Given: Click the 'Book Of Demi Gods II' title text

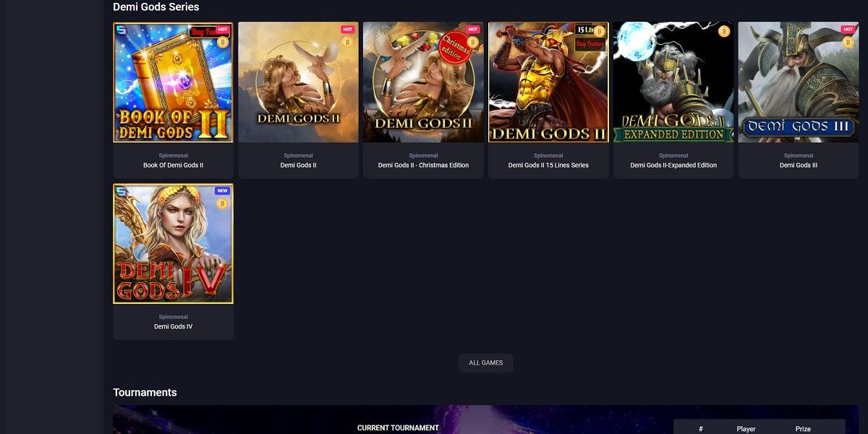Looking at the screenshot, I should [174, 165].
